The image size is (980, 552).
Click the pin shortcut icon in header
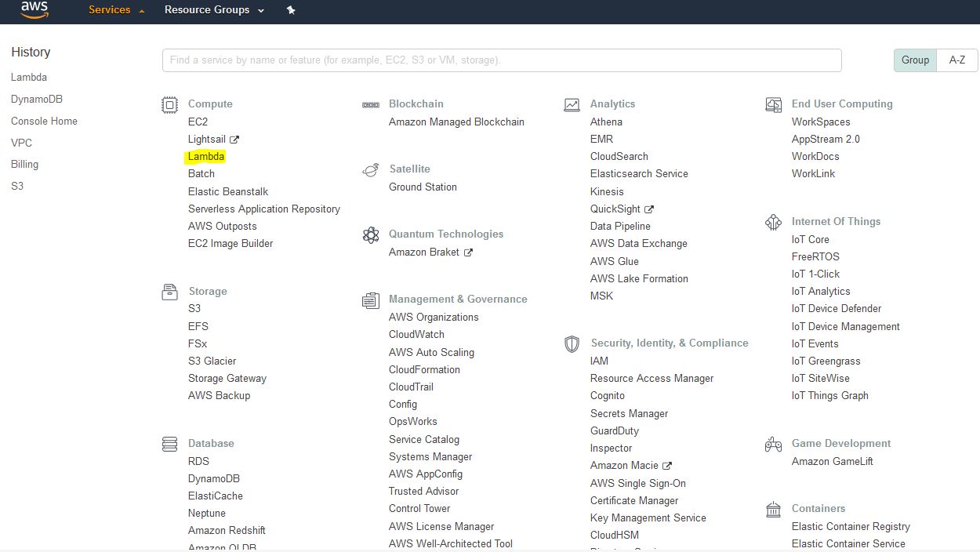coord(291,10)
